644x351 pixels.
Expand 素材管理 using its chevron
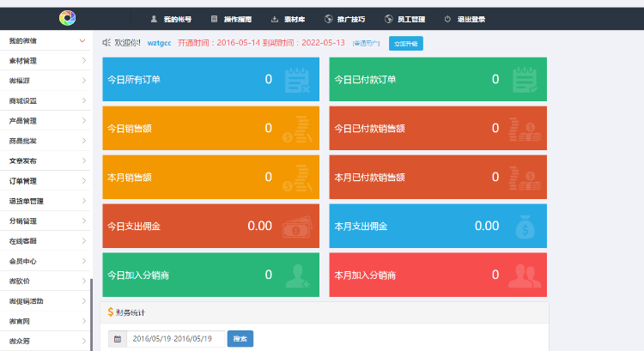(x=84, y=60)
